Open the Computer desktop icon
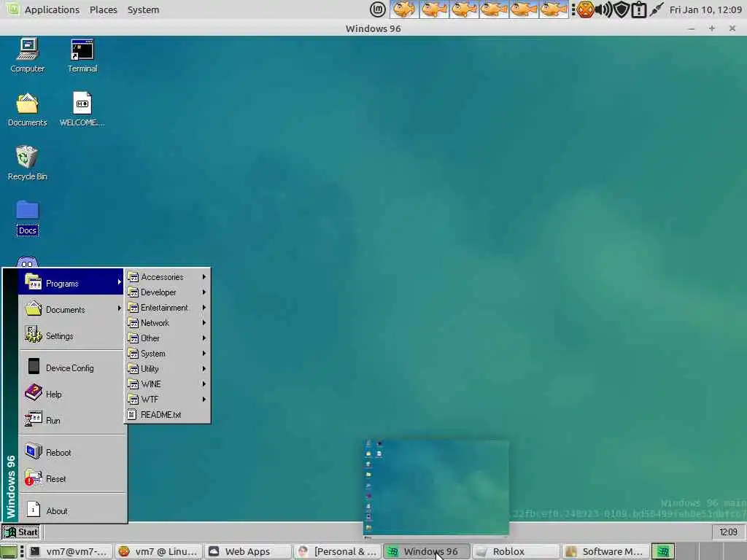The width and height of the screenshot is (747, 560). tap(27, 55)
